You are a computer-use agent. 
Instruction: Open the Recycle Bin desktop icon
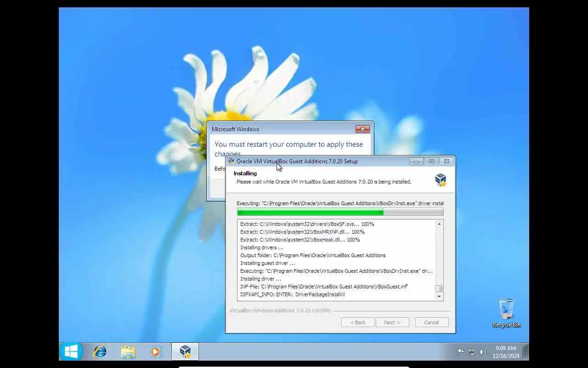[x=506, y=313]
